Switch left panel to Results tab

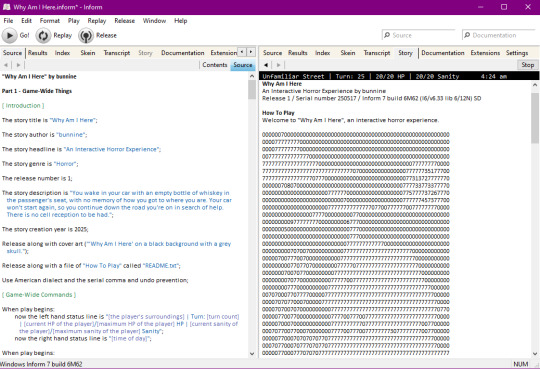38,53
